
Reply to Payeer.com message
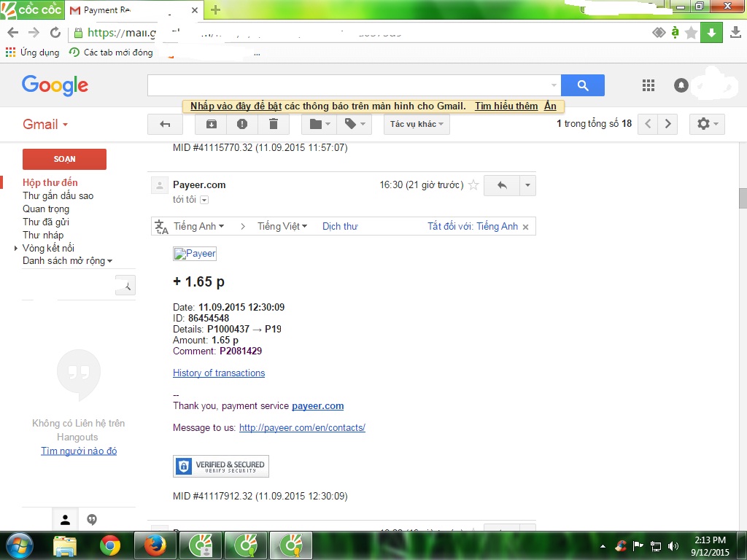[x=502, y=185]
